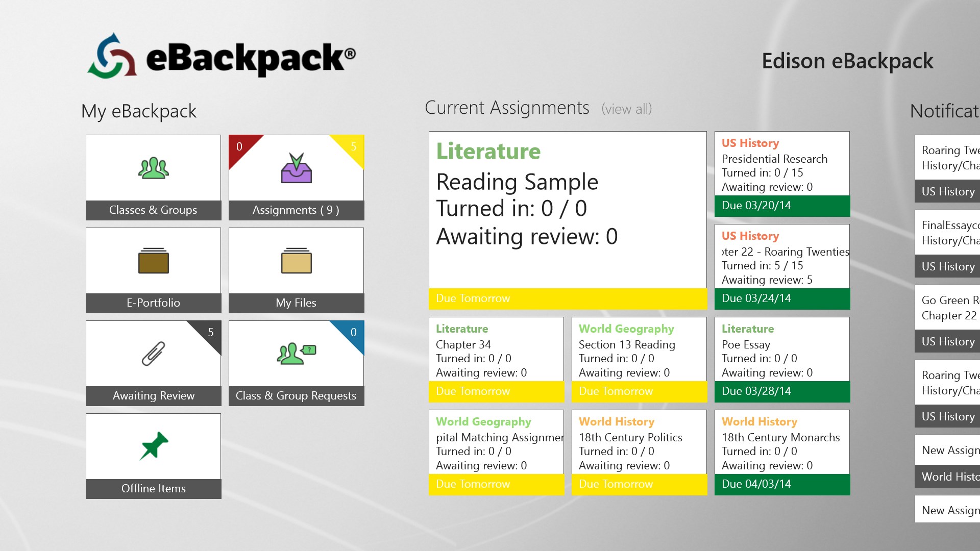Click the eBackpack logo
This screenshot has height=551, width=980.
(221, 56)
